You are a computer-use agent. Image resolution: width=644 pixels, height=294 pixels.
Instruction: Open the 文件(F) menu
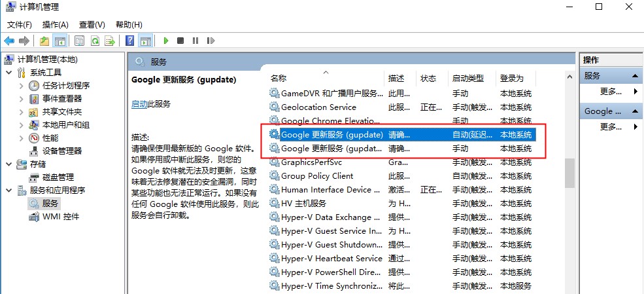coord(20,25)
